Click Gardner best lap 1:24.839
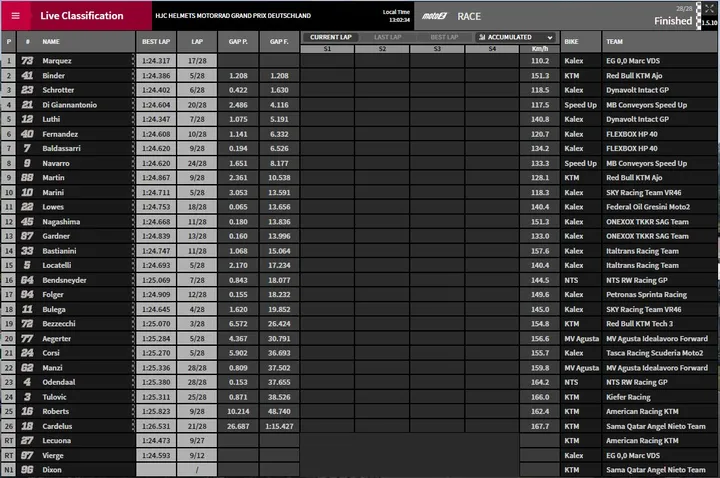Screen dimensions: 720x478 click(156, 236)
